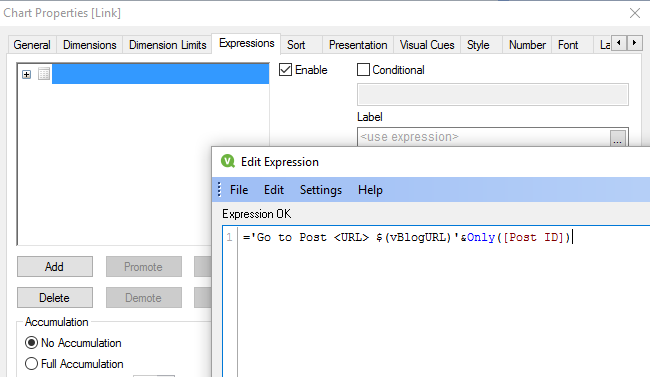Switch to the General tab
This screenshot has height=377, width=650.
coord(32,45)
